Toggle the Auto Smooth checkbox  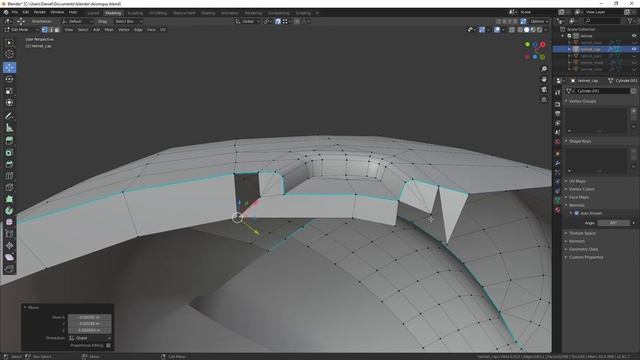click(577, 213)
